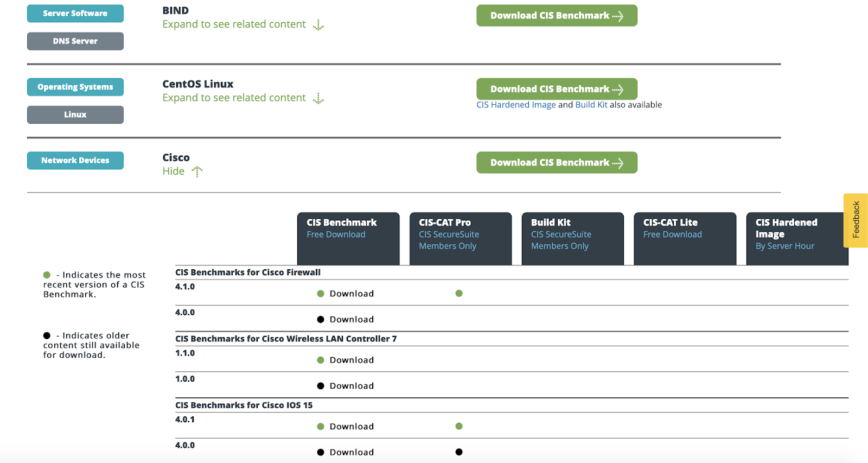Download Cisco Firewall benchmark version 4.1.0
Image resolution: width=868 pixels, height=463 pixels.
point(352,294)
